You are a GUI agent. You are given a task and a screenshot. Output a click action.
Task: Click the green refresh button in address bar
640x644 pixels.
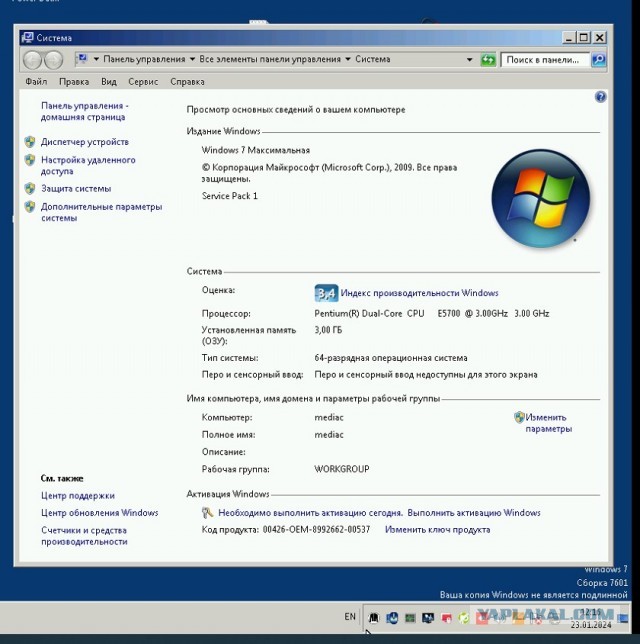(488, 60)
